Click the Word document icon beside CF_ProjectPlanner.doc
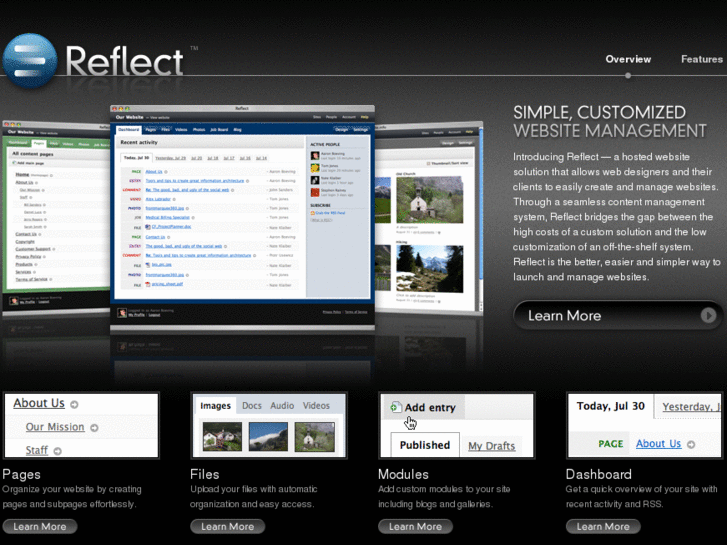This screenshot has height=545, width=727. [x=148, y=227]
